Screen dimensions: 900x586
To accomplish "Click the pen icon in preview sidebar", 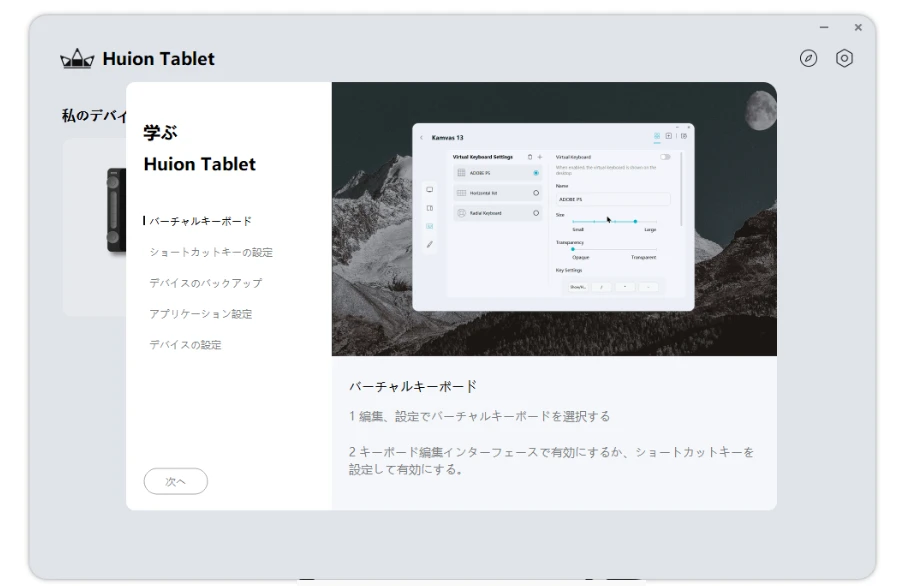I will click(429, 243).
